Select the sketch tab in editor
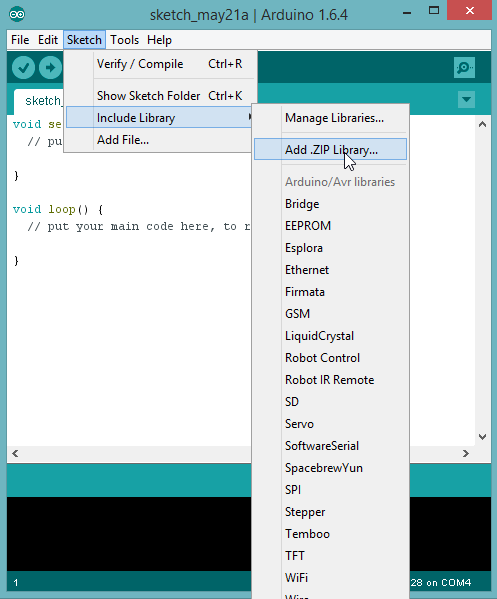The height and width of the screenshot is (599, 497). [x=39, y=101]
